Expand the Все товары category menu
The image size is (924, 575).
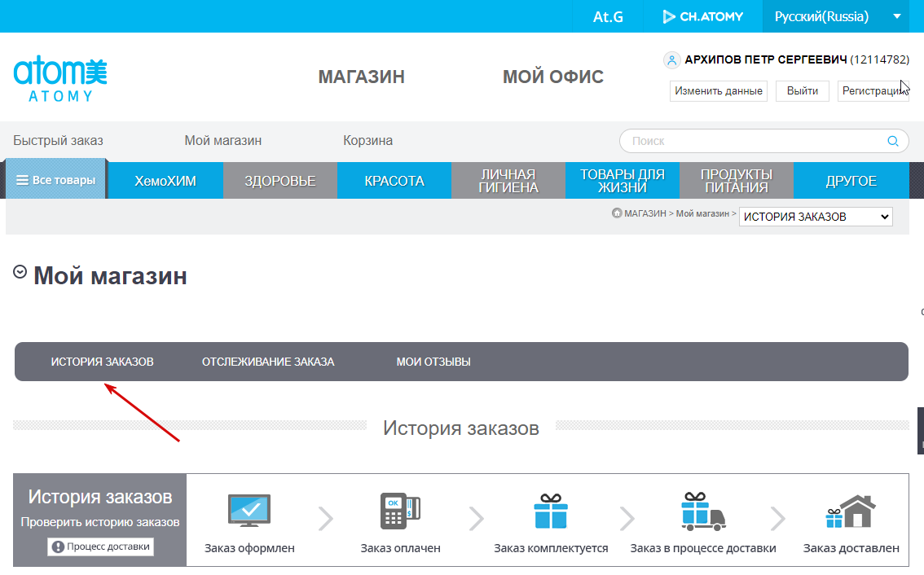(56, 179)
